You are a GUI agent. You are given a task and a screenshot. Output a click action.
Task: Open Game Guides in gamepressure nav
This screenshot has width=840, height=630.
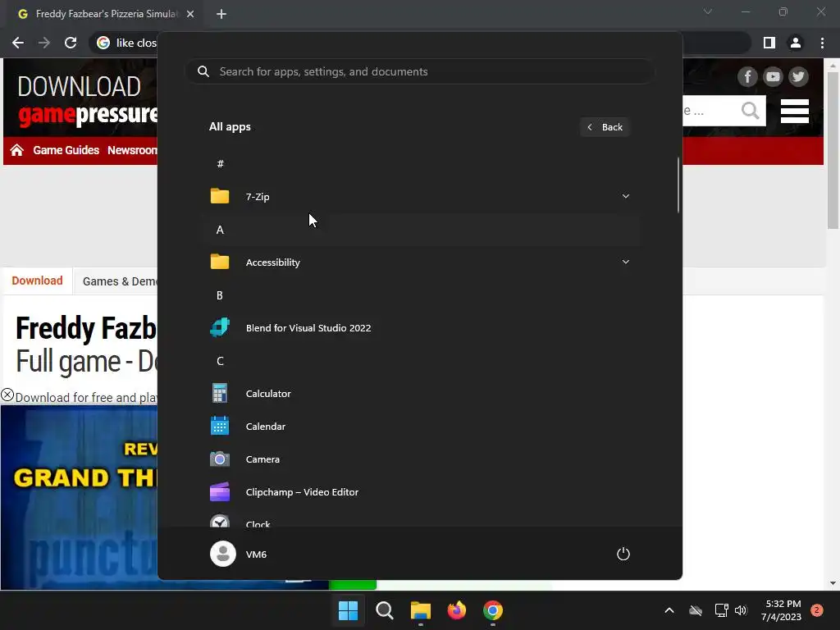[66, 150]
